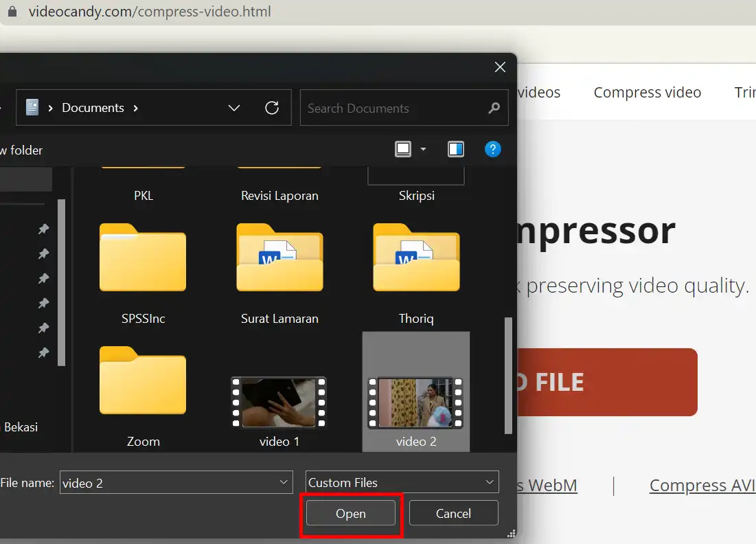Open the blue help icon

pos(492,149)
